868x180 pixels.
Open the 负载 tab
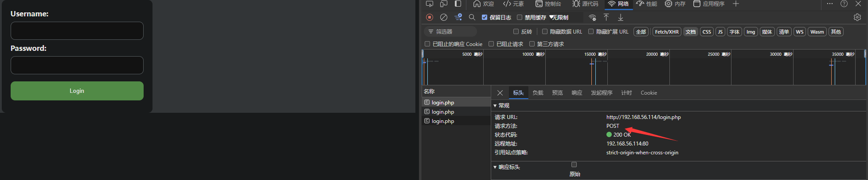click(538, 93)
